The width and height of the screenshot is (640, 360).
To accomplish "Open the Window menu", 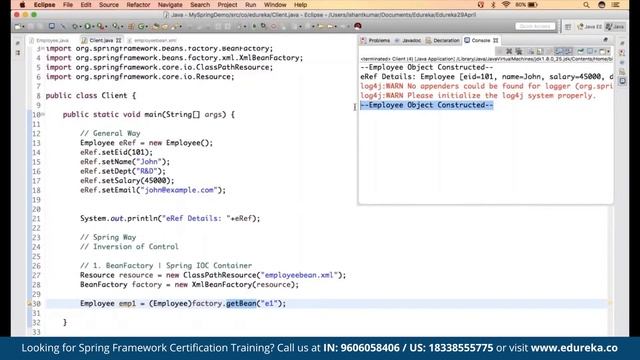I will 275,5.
